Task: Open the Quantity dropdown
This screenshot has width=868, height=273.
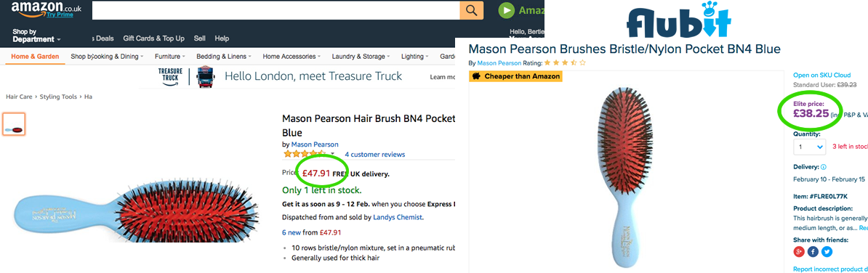Action: click(809, 147)
